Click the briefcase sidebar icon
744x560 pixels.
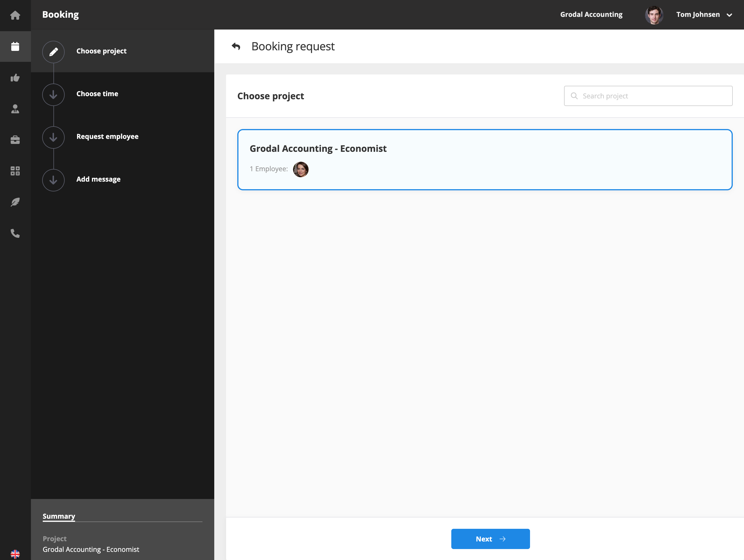pos(15,140)
